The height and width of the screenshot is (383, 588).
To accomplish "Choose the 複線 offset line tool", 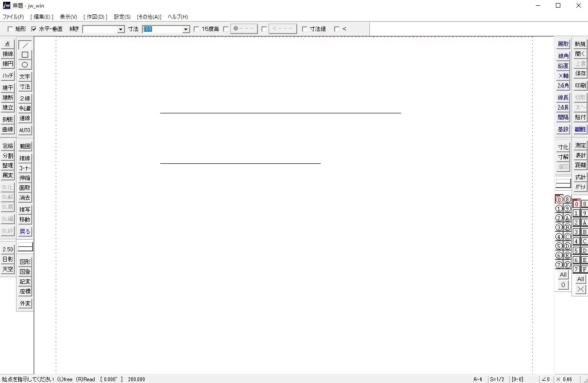I will pos(25,158).
